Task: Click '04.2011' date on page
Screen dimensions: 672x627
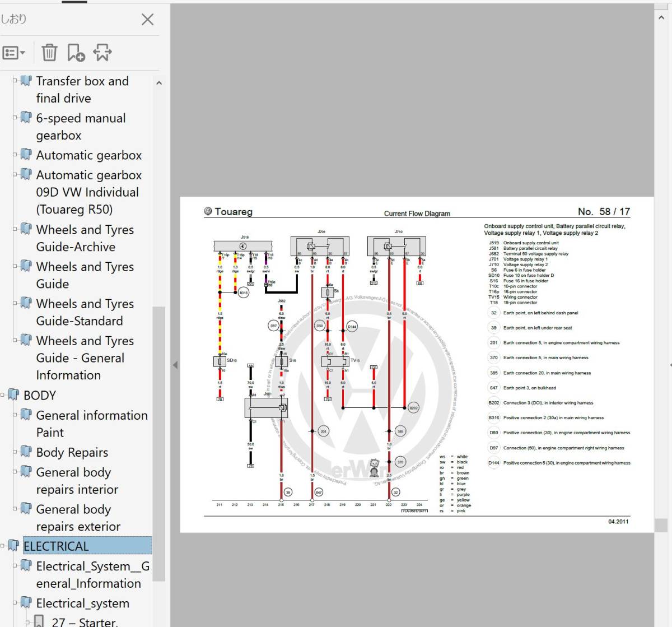Action: tap(618, 522)
